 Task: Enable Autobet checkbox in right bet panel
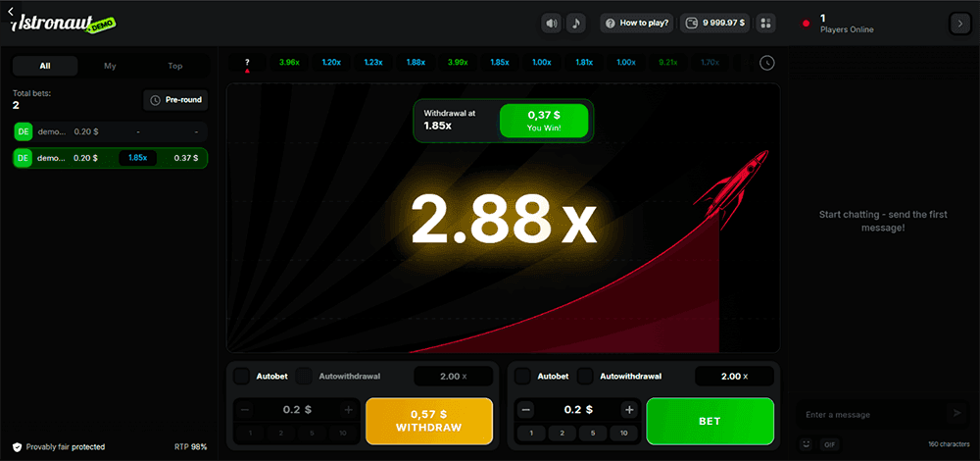click(x=523, y=376)
